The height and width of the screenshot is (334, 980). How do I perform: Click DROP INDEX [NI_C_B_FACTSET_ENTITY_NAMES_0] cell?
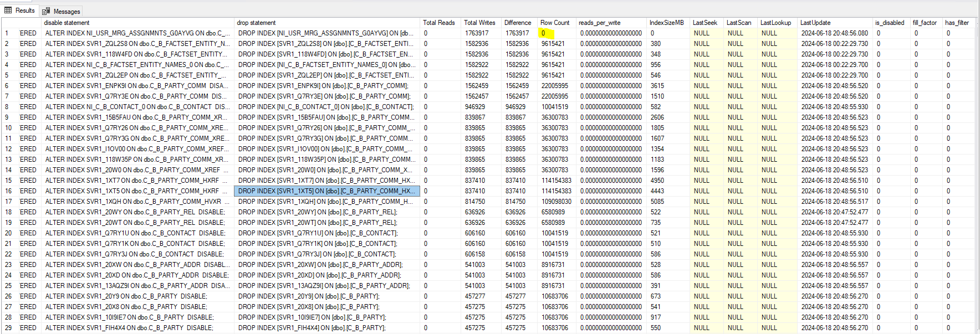tap(327, 65)
